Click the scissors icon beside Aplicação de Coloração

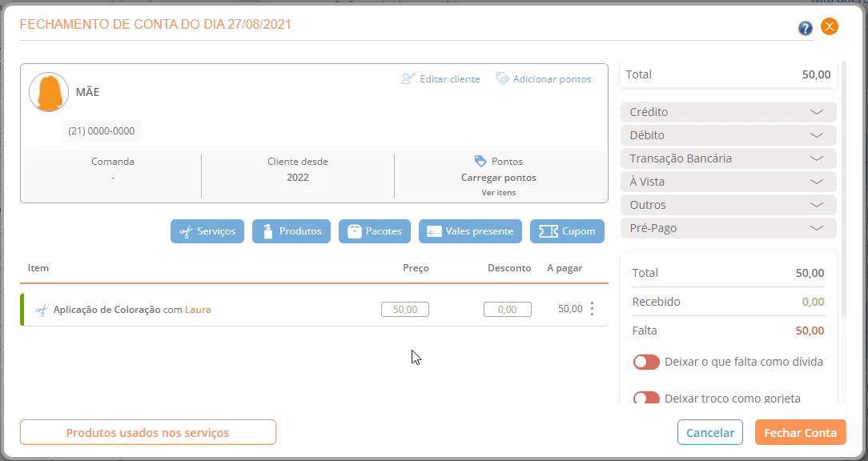coord(42,310)
